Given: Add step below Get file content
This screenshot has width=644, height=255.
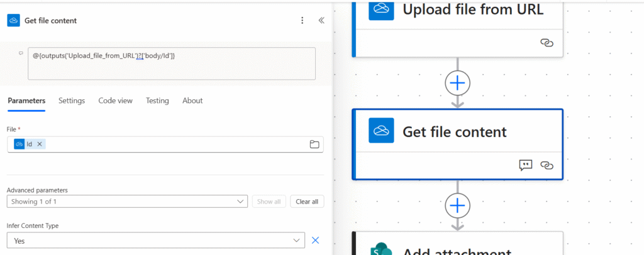Looking at the screenshot, I should pyautogui.click(x=458, y=205).
